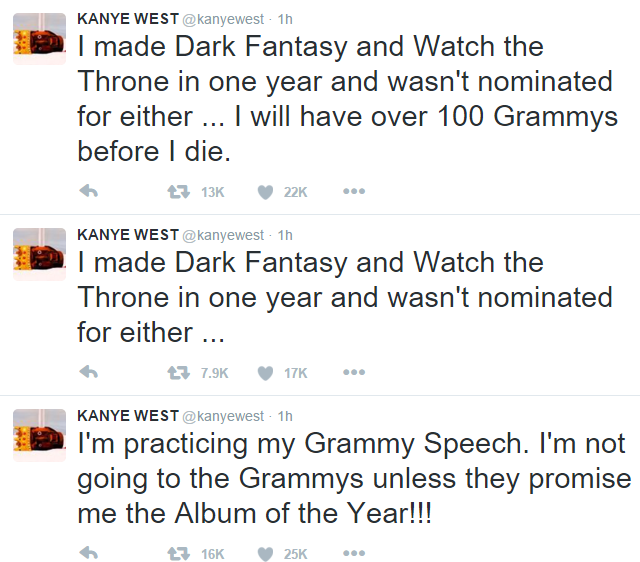Open the 1h timestamp of Grammy Speech tweet
The height and width of the screenshot is (562, 640).
pyautogui.click(x=285, y=415)
